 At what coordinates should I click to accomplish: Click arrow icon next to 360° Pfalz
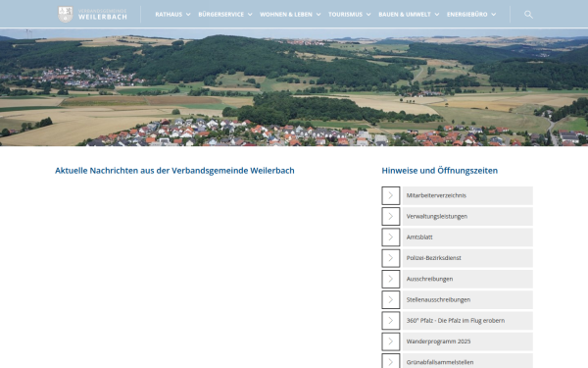pyautogui.click(x=391, y=321)
